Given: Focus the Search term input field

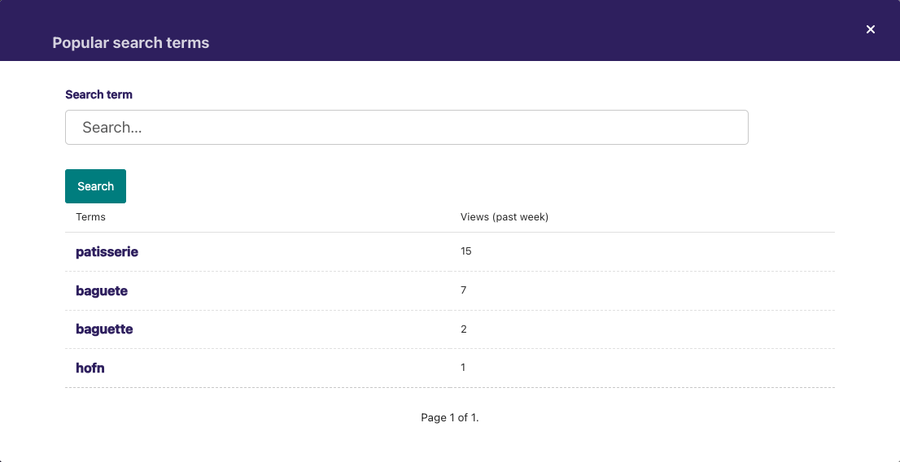Looking at the screenshot, I should (x=406, y=127).
